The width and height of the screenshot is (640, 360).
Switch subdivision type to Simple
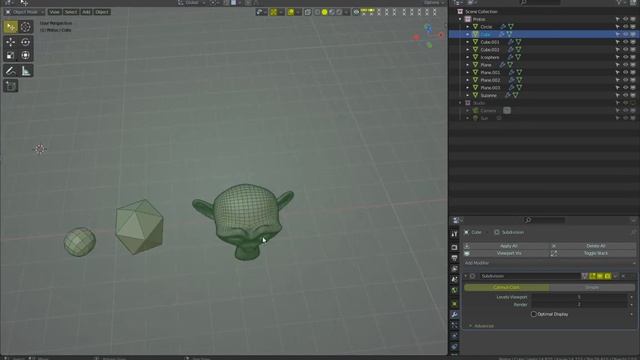592,287
